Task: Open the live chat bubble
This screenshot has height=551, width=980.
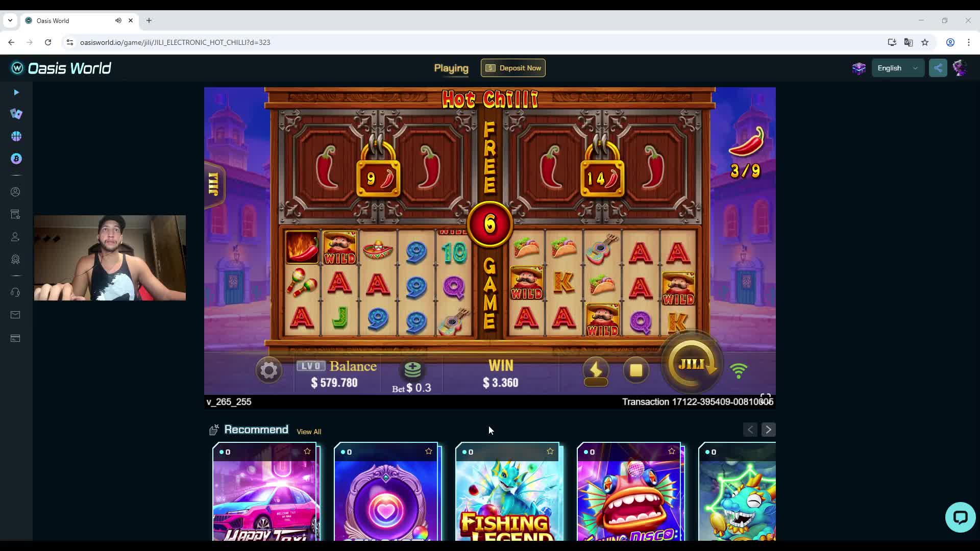Action: coord(960,517)
